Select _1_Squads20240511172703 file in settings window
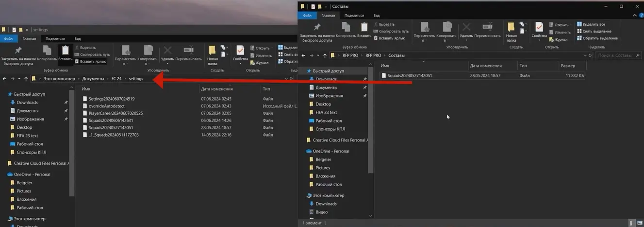Image resolution: width=644 pixels, height=227 pixels. point(114,135)
